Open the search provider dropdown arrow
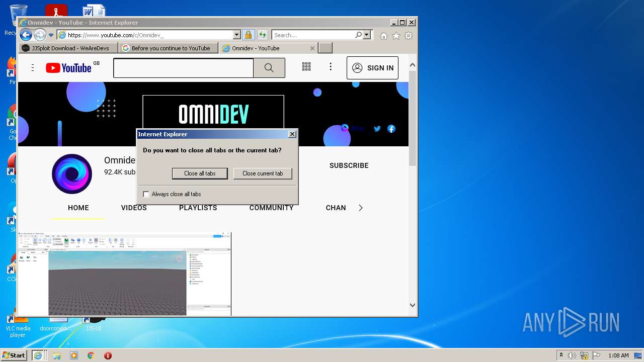Image resolution: width=644 pixels, height=362 pixels. pyautogui.click(x=367, y=35)
